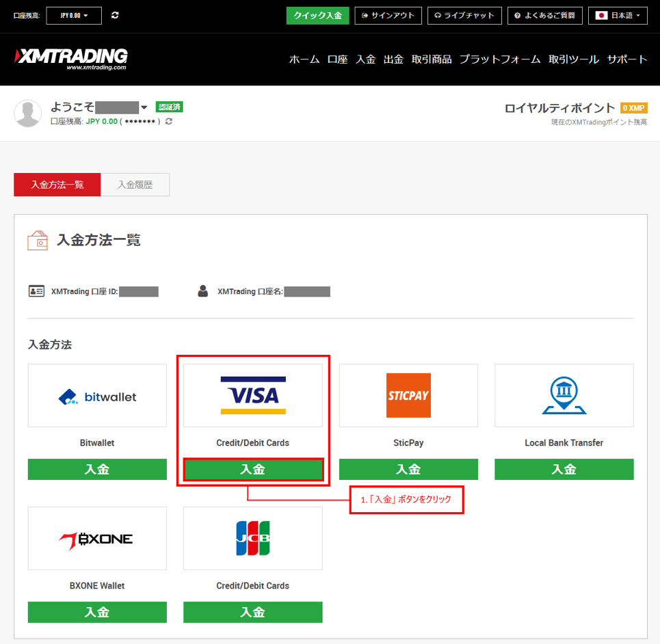Open the プラットフォーム menu item

point(500,59)
